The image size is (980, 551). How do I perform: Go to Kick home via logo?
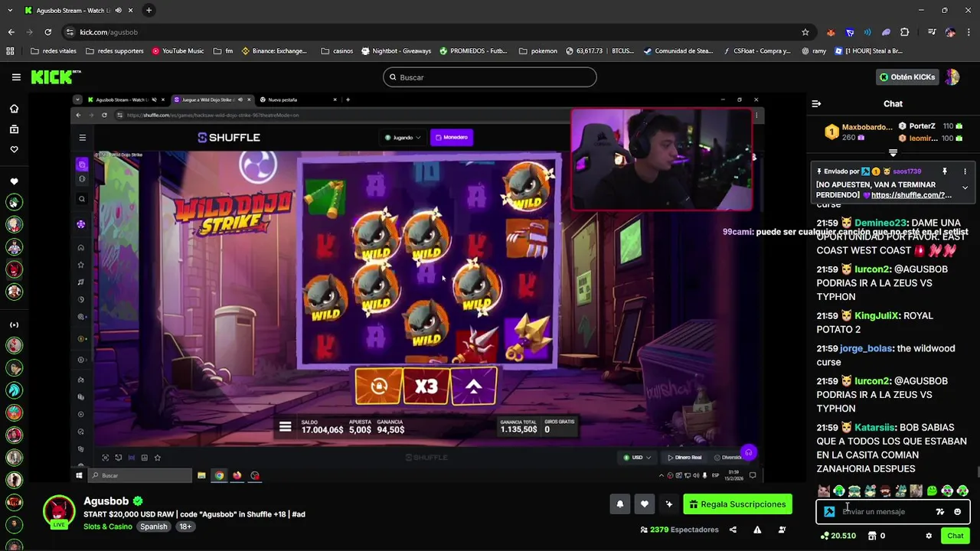[x=55, y=77]
